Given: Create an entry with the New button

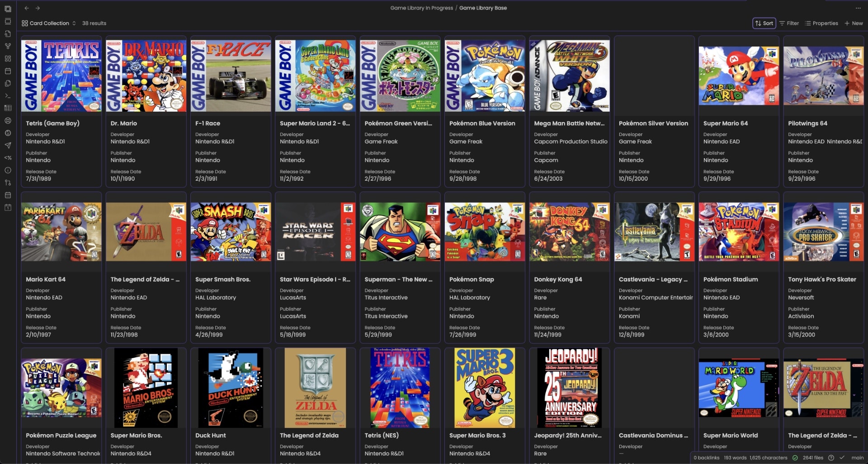Looking at the screenshot, I should [x=854, y=23].
